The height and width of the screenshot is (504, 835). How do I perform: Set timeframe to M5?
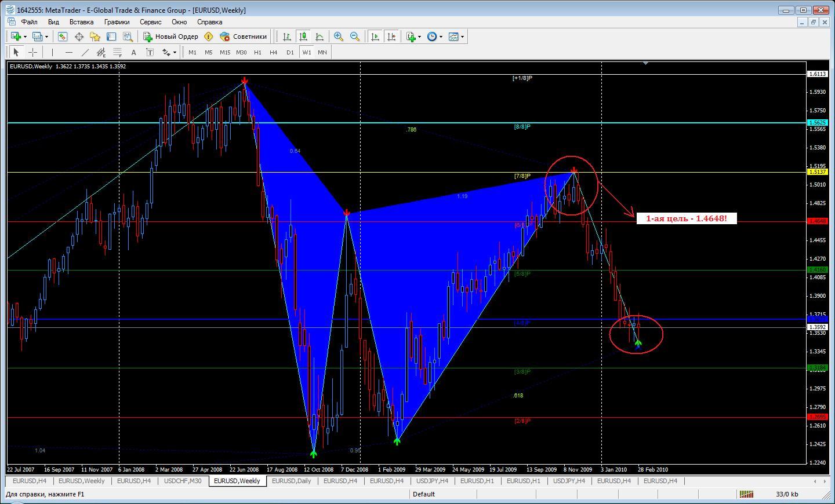point(209,52)
